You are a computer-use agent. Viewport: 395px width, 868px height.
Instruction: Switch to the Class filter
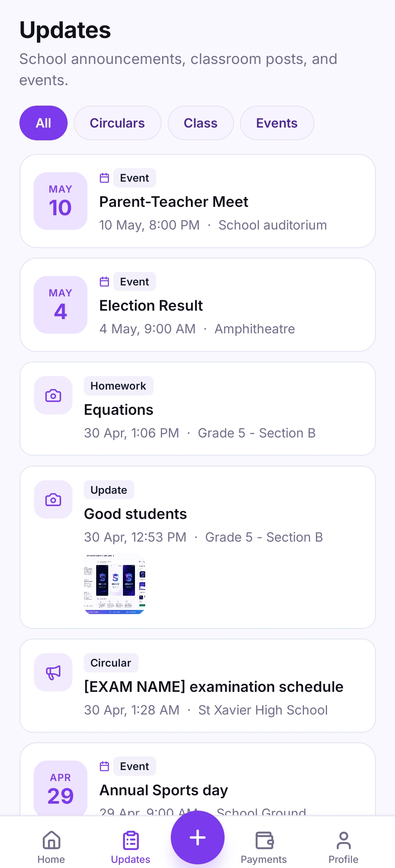[x=200, y=123]
